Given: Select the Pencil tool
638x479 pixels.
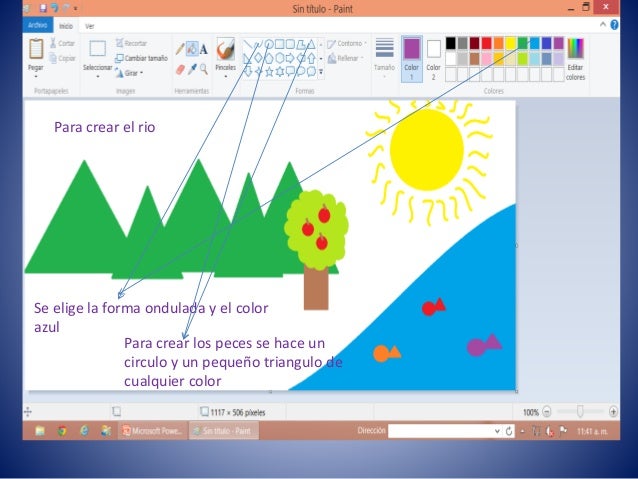Looking at the screenshot, I should [180, 49].
